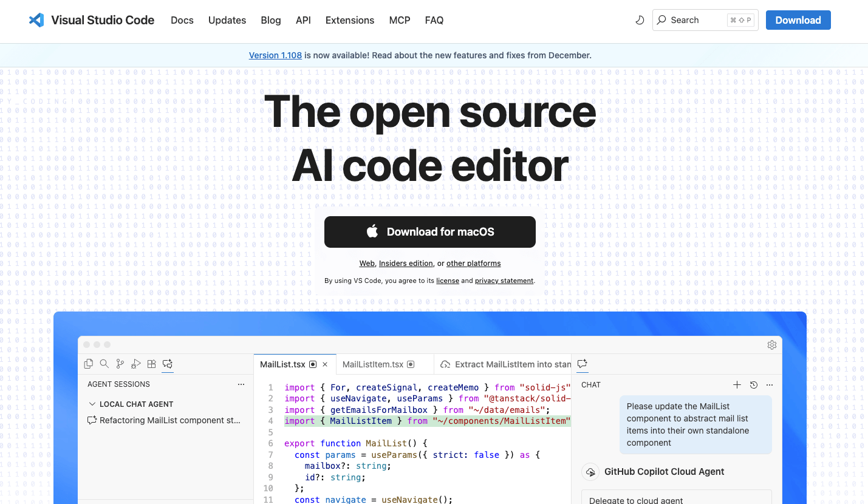Open the Extensions blocks icon in activity bar
Image resolution: width=868 pixels, height=504 pixels.
(152, 364)
